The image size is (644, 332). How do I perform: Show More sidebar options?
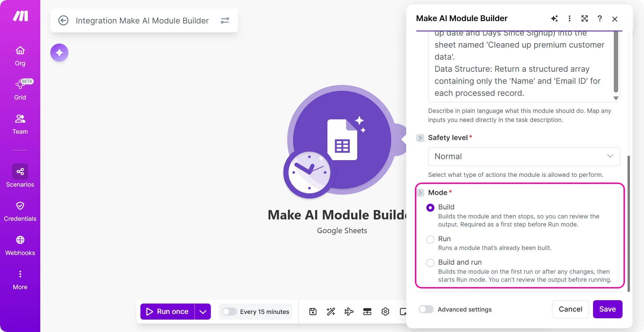[20, 280]
